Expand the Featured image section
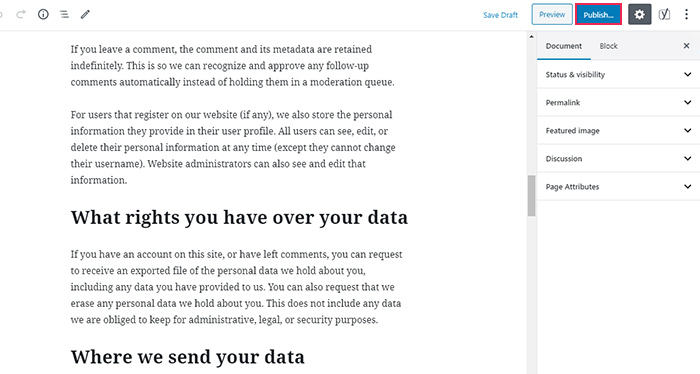Viewport: 700px width, 374px height. pos(618,131)
